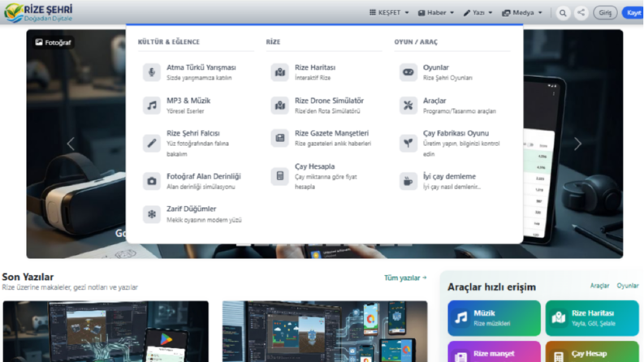This screenshot has width=644, height=362.
Task: Open Çay Fabrikası Oyunu menu entry
Action: coord(452,143)
